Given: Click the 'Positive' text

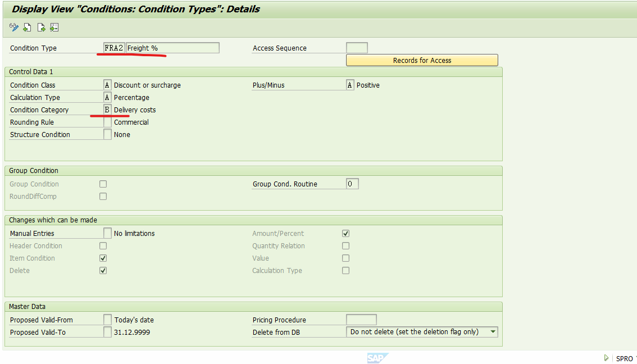Looking at the screenshot, I should [x=368, y=85].
